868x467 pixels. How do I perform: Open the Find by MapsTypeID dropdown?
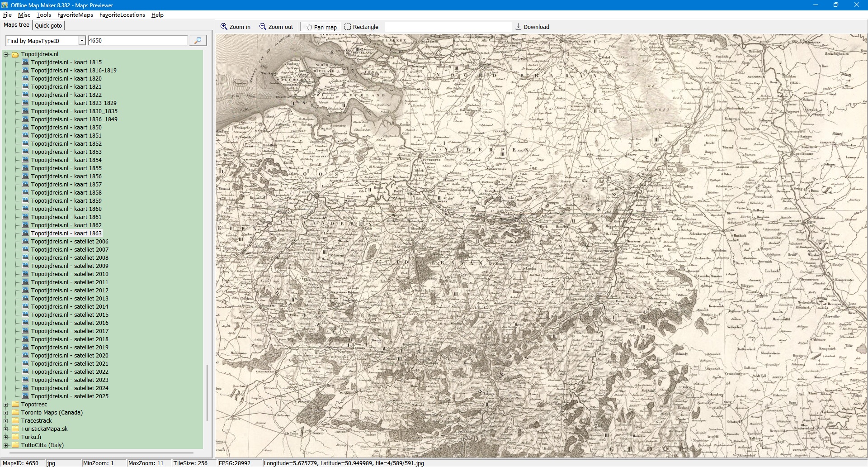pos(82,41)
